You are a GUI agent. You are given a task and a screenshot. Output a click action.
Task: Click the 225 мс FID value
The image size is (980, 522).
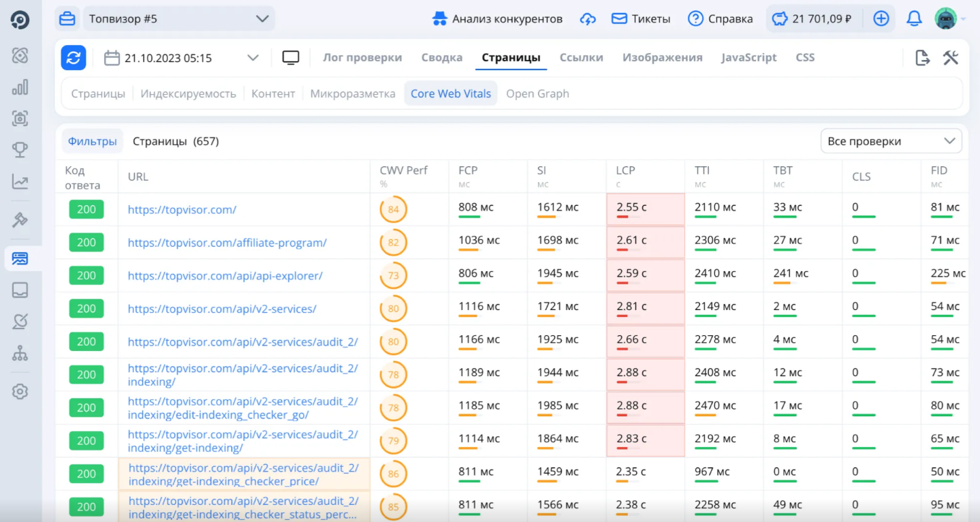coord(948,273)
